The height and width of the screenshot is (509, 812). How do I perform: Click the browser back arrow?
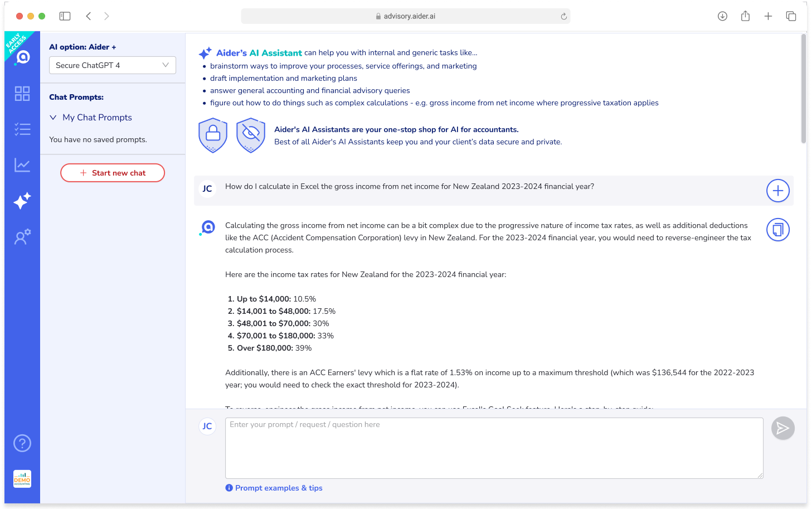pos(89,16)
